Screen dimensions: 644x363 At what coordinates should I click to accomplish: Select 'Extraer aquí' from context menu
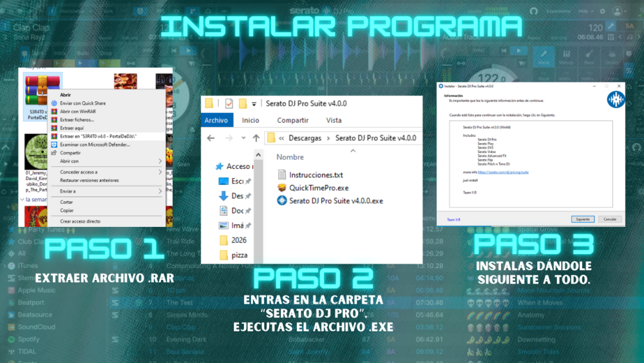pos(72,128)
